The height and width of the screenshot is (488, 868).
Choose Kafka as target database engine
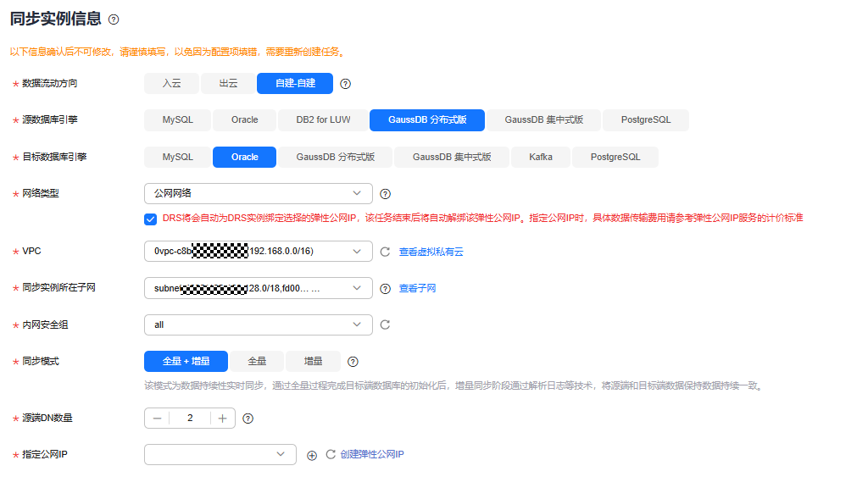point(540,157)
